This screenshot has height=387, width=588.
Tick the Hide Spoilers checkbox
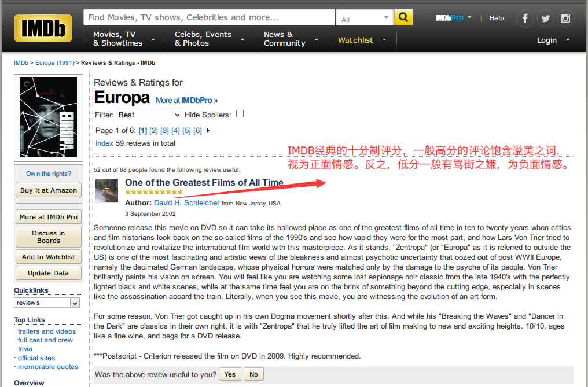(240, 114)
